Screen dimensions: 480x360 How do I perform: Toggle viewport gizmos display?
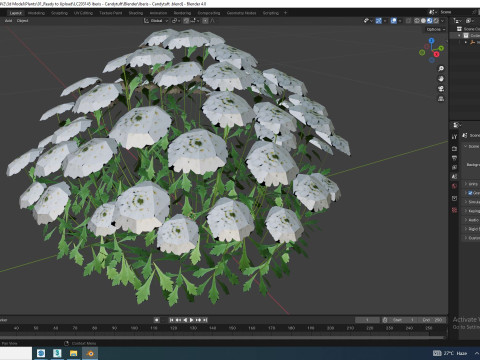pyautogui.click(x=379, y=21)
